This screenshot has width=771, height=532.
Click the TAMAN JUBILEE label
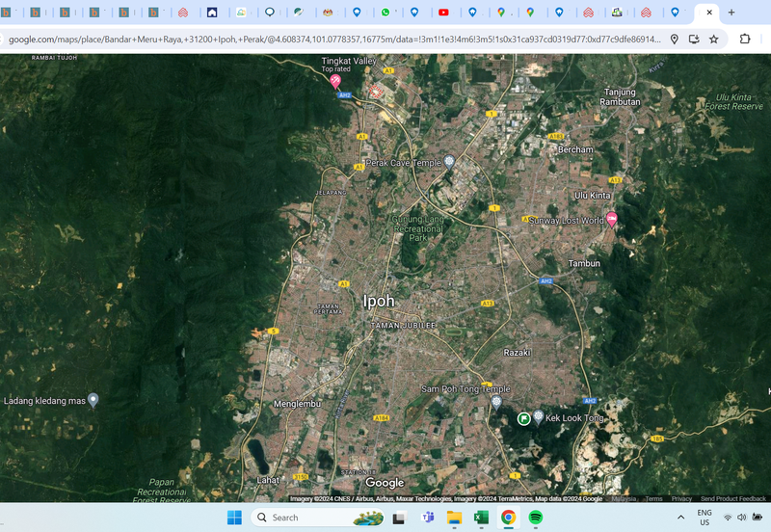click(x=403, y=326)
